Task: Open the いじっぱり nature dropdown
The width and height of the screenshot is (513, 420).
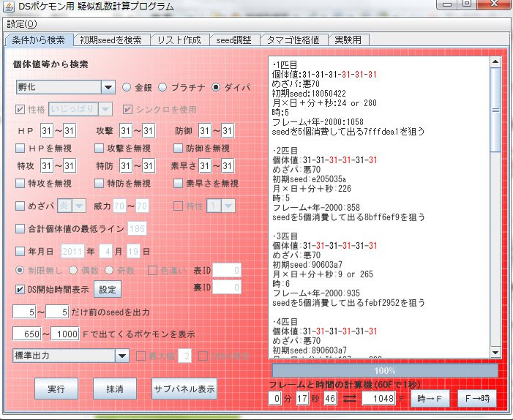Action: [105, 109]
